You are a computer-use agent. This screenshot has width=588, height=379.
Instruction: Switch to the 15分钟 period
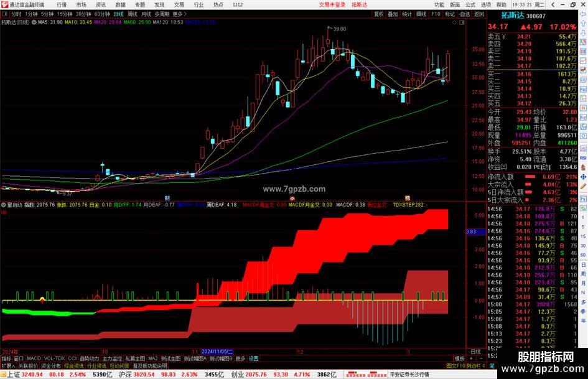[65, 14]
